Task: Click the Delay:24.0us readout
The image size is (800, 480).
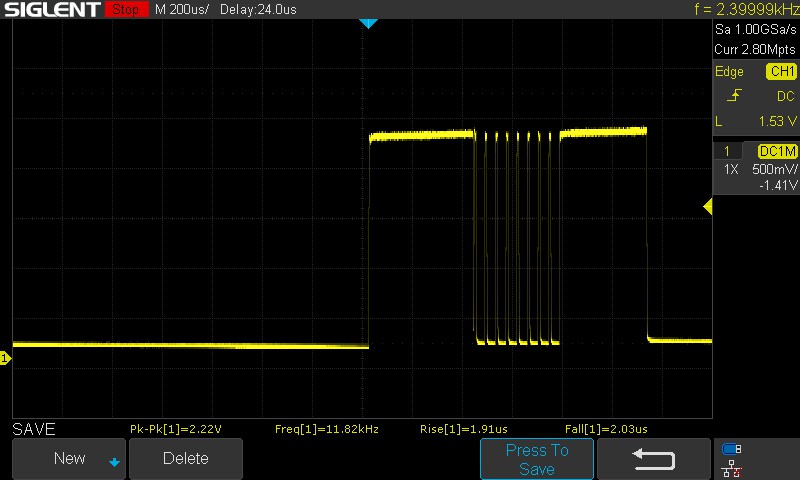Action: 258,9
